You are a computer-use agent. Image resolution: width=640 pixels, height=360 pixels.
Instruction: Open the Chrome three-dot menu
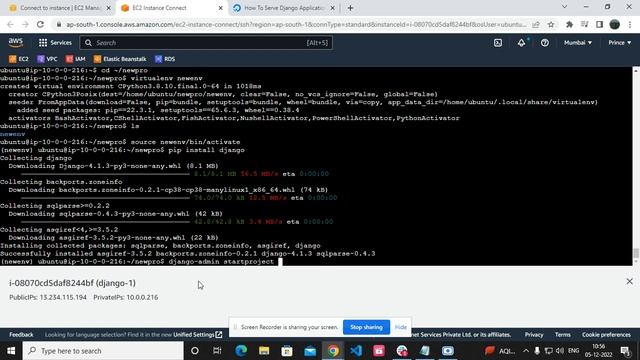tap(630, 24)
